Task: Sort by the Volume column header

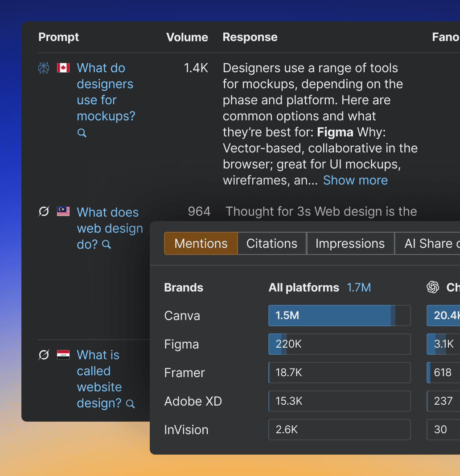Action: (x=187, y=37)
